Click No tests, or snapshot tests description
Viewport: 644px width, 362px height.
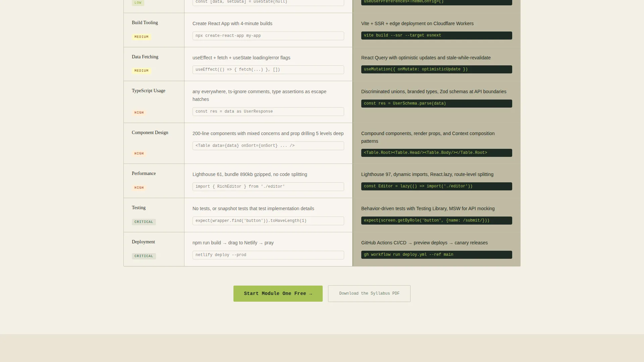(x=253, y=208)
